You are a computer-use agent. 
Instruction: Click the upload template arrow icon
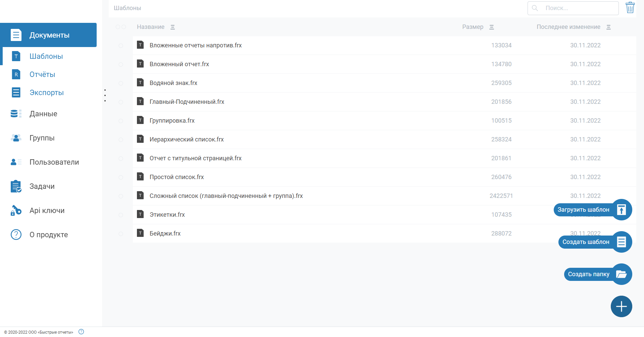pos(621,210)
